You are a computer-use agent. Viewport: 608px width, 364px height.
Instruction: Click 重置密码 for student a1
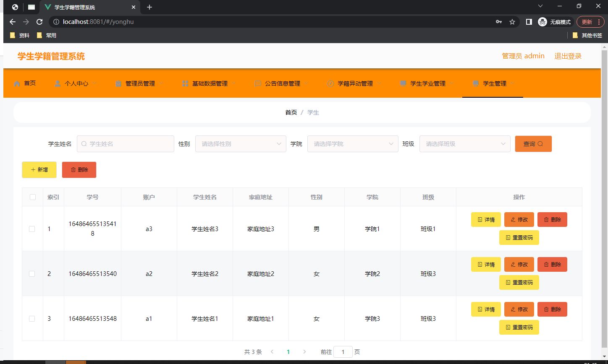[519, 327]
